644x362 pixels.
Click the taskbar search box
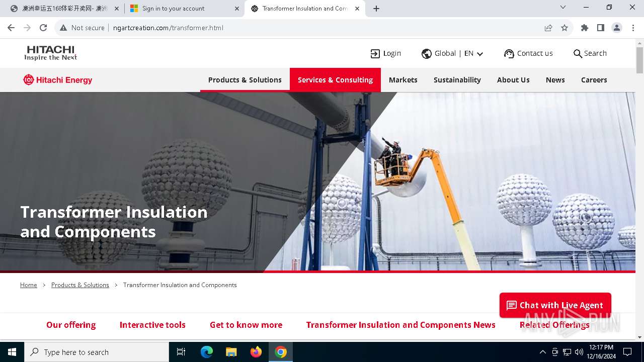click(97, 352)
